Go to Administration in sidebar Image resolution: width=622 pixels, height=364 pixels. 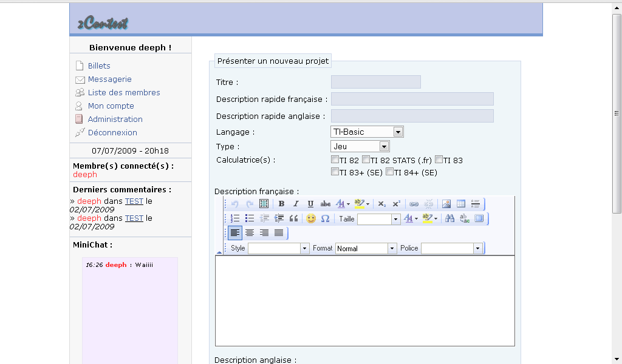tap(115, 120)
